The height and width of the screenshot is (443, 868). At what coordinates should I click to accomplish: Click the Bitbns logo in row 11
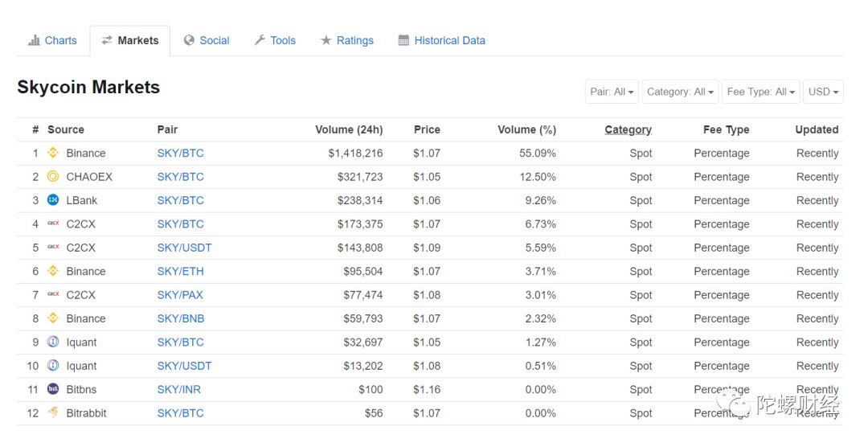(53, 389)
